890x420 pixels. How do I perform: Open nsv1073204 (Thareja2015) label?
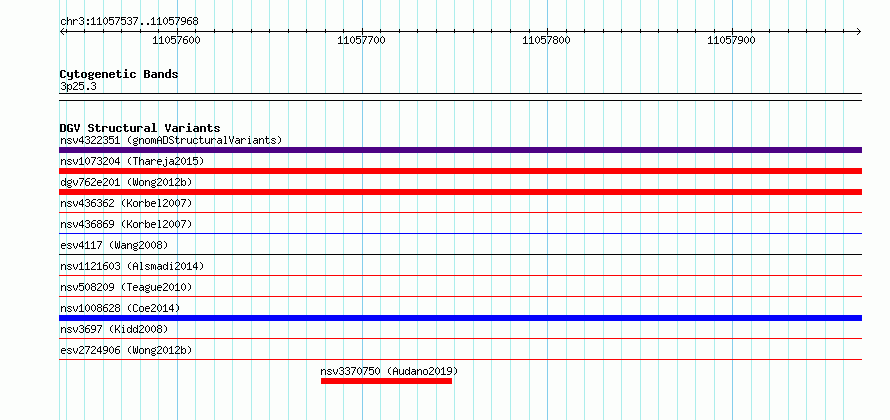132,161
